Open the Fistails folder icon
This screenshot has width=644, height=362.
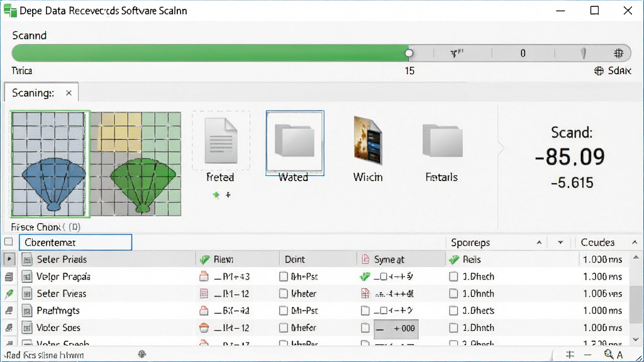click(442, 141)
